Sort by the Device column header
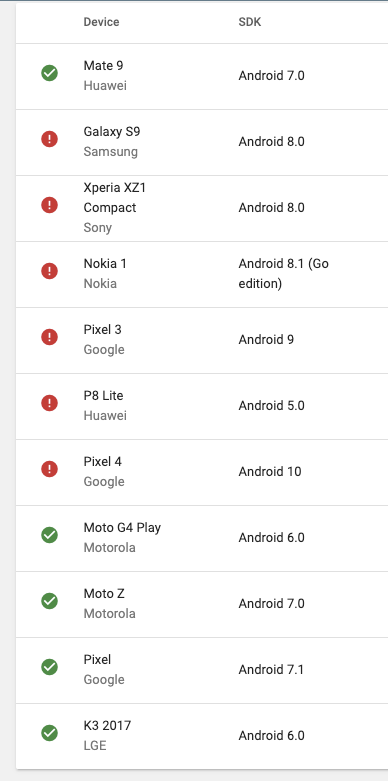The width and height of the screenshot is (388, 781). 101,22
